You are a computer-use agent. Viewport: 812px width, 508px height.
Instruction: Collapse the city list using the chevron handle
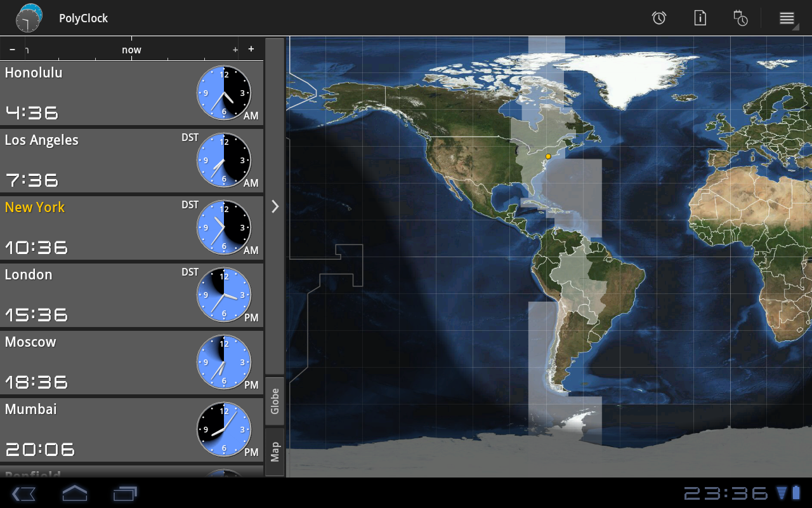(x=275, y=206)
